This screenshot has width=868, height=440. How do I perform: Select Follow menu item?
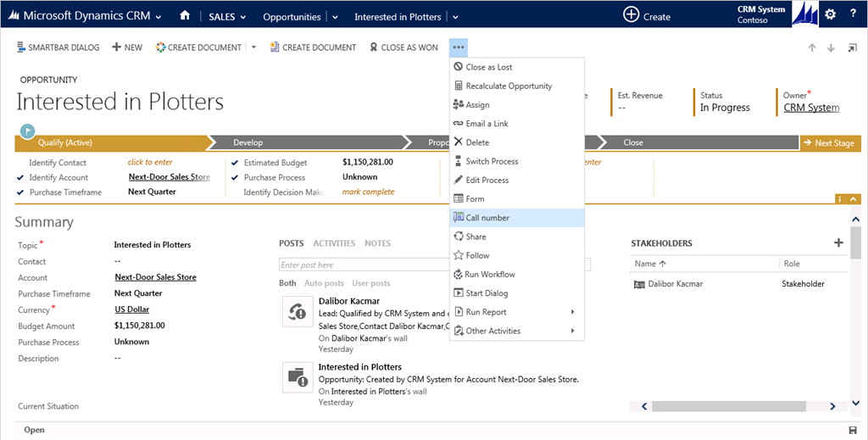pyautogui.click(x=516, y=255)
